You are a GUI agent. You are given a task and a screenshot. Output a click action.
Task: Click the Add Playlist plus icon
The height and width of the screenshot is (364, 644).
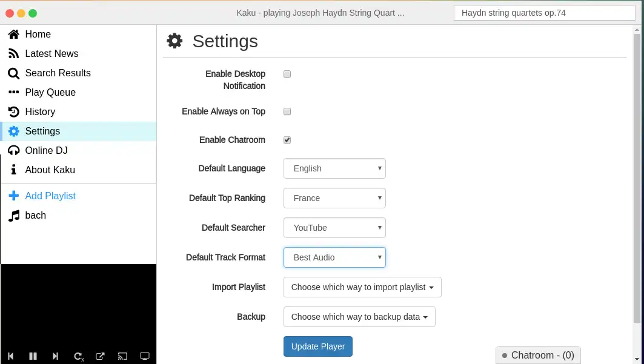tap(13, 196)
